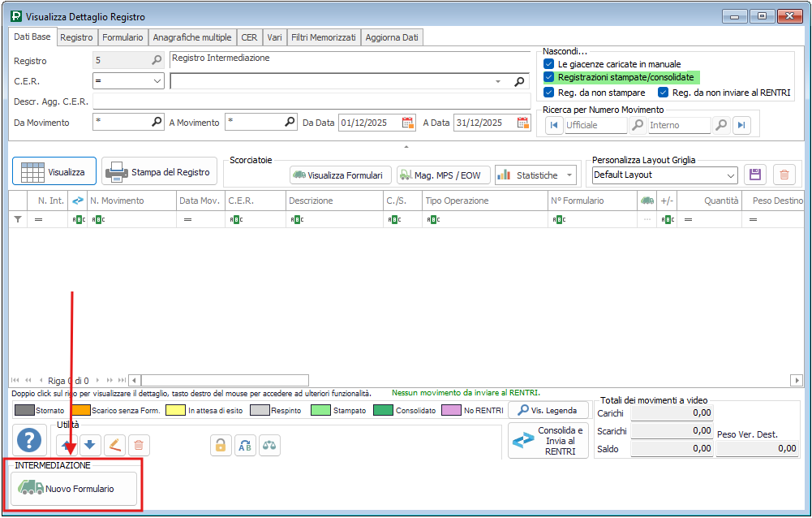Screen dimensions: 812x518
Task: Click the move down arrow in Utilità
Action: click(89, 444)
